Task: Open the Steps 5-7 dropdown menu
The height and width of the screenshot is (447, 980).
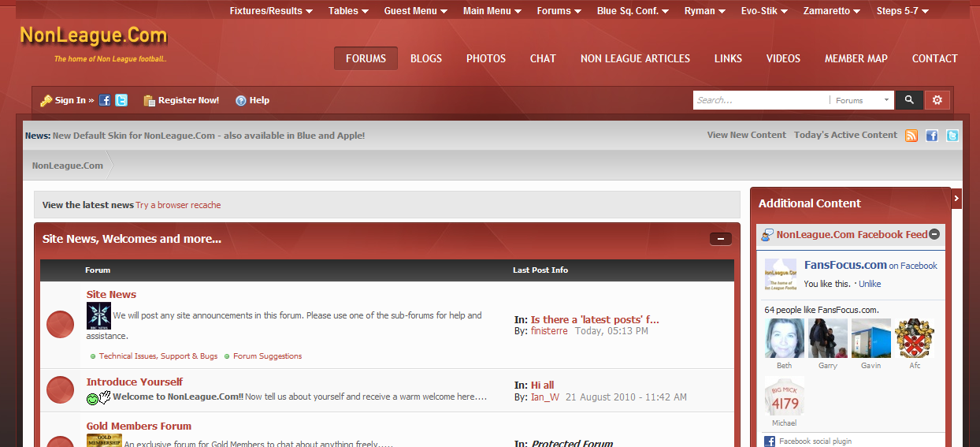Action: click(903, 11)
